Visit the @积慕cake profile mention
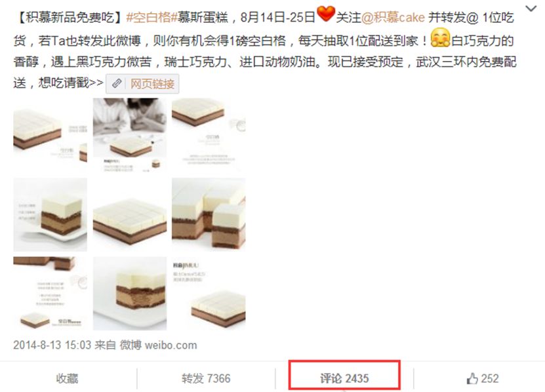This screenshot has height=392, width=545. (x=393, y=18)
